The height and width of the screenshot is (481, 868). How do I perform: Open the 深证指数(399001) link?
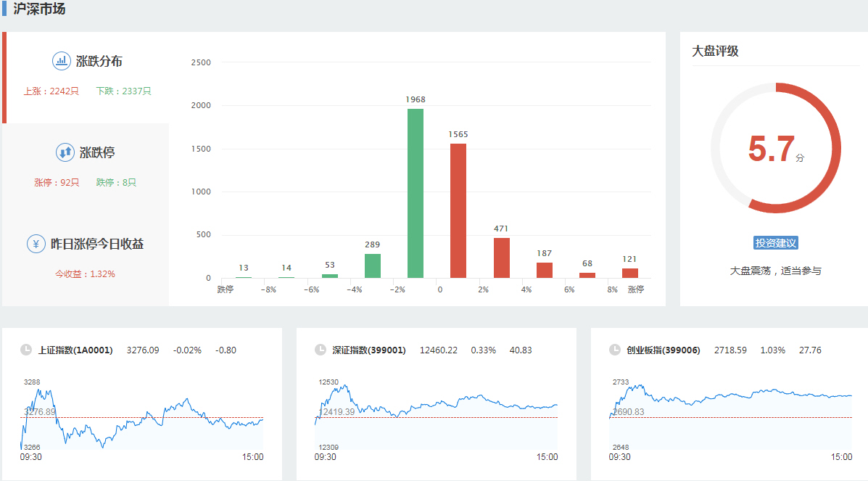[368, 350]
